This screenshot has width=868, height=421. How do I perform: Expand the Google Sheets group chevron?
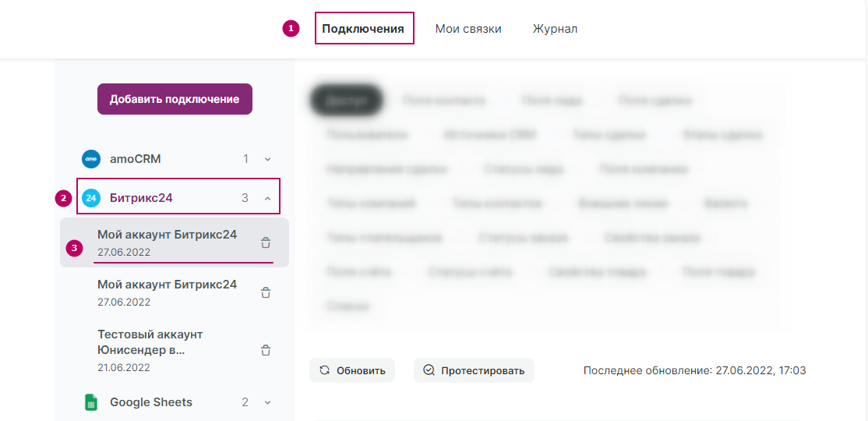(x=267, y=403)
